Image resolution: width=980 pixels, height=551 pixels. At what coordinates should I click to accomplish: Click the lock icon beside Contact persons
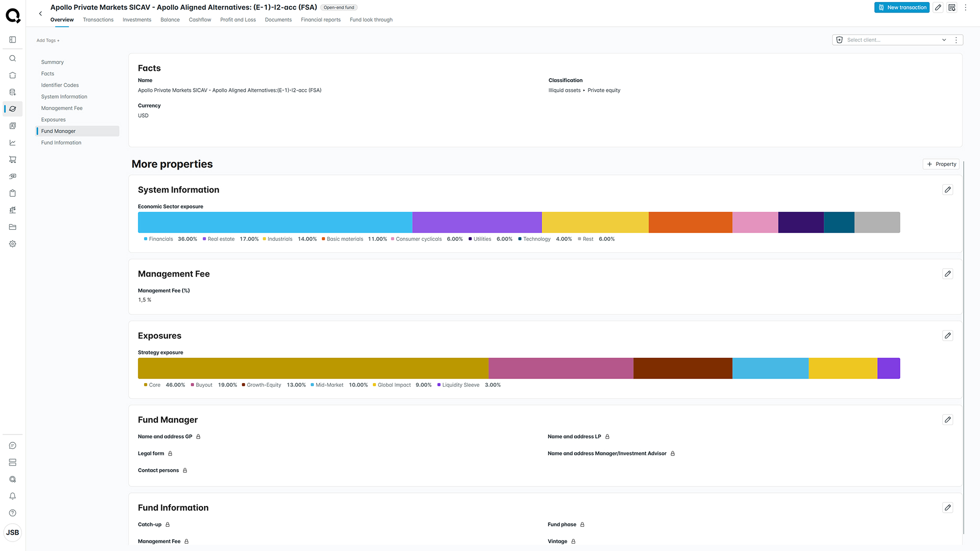click(x=185, y=470)
